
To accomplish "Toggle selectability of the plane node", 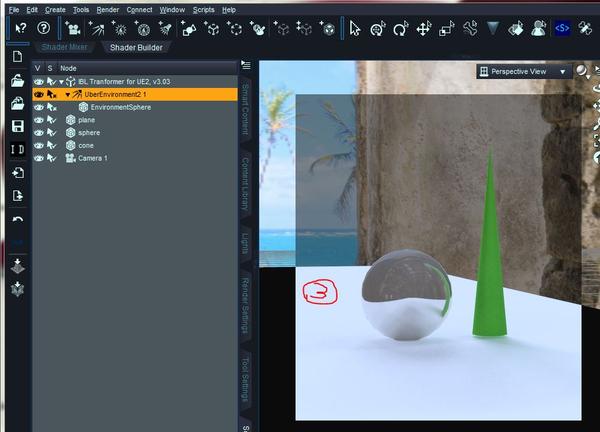I will click(51, 120).
